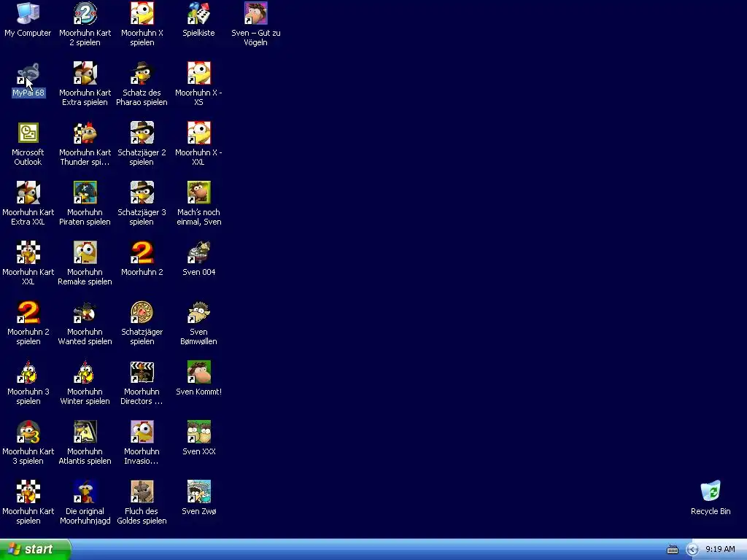Select the Microsoft Outlook icon
747x560 pixels.
coord(28,133)
